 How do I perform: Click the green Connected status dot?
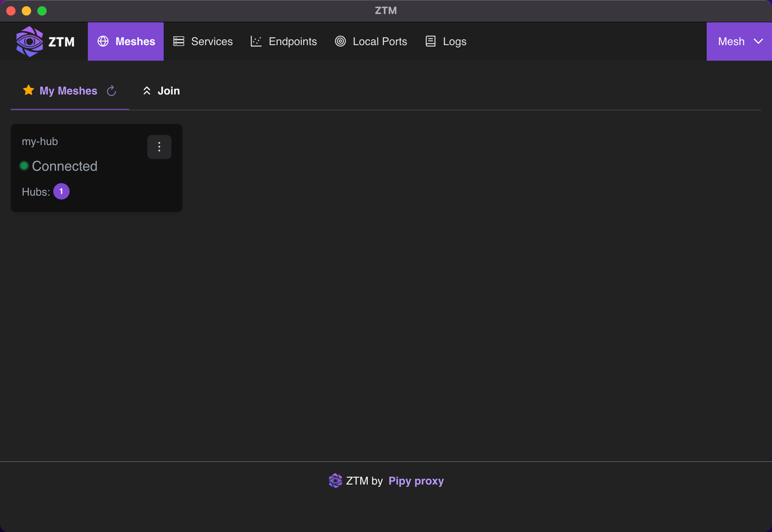tap(24, 166)
